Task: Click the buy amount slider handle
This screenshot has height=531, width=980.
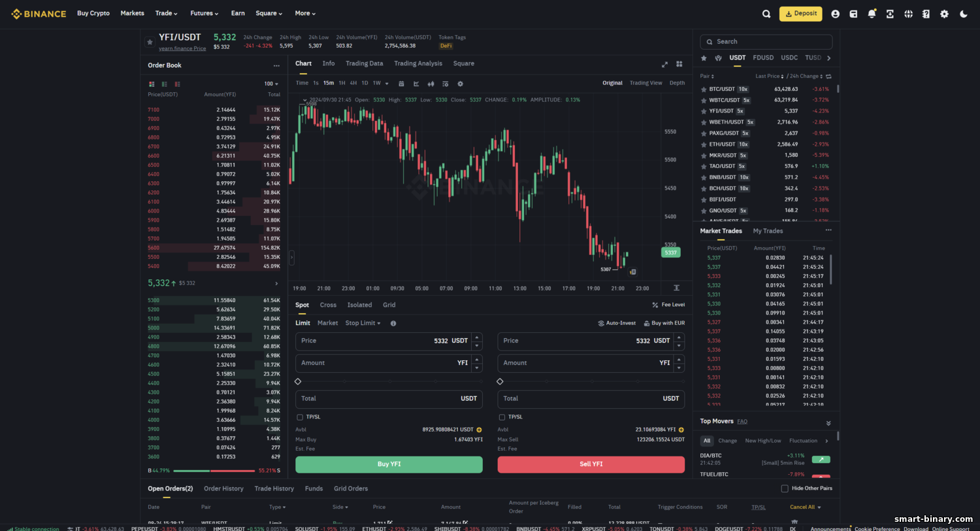Action: [x=298, y=381]
